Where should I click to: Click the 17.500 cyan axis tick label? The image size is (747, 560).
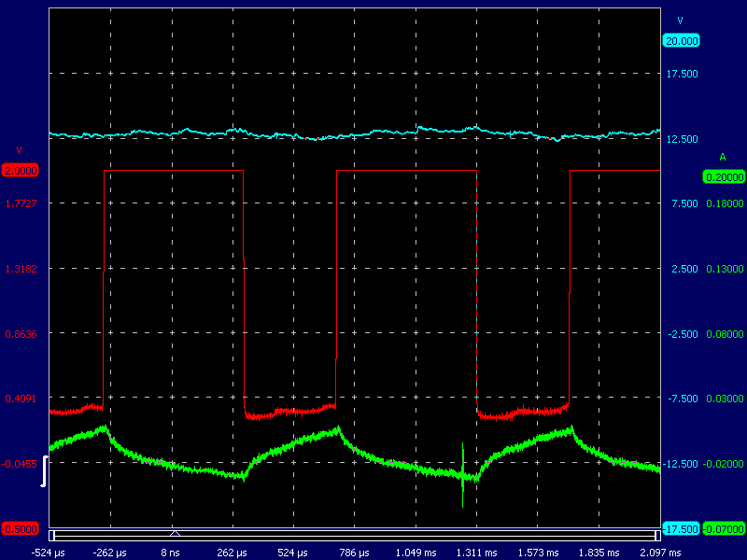(x=684, y=74)
